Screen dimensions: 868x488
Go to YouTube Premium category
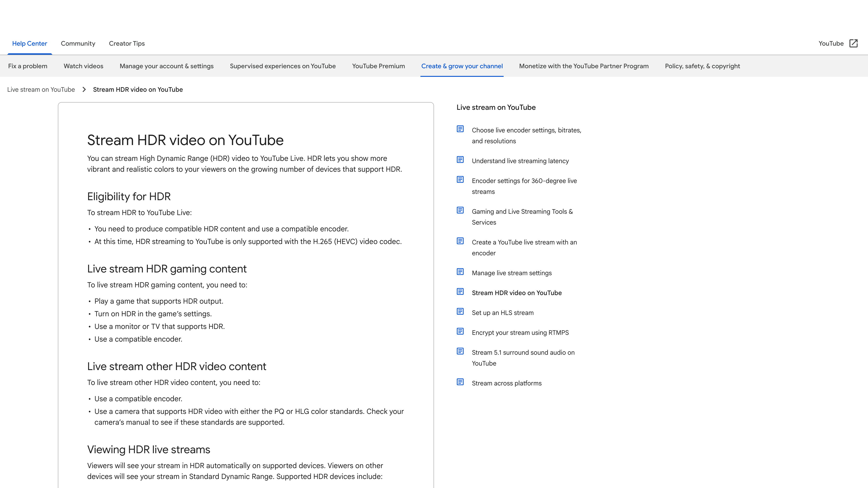378,66
